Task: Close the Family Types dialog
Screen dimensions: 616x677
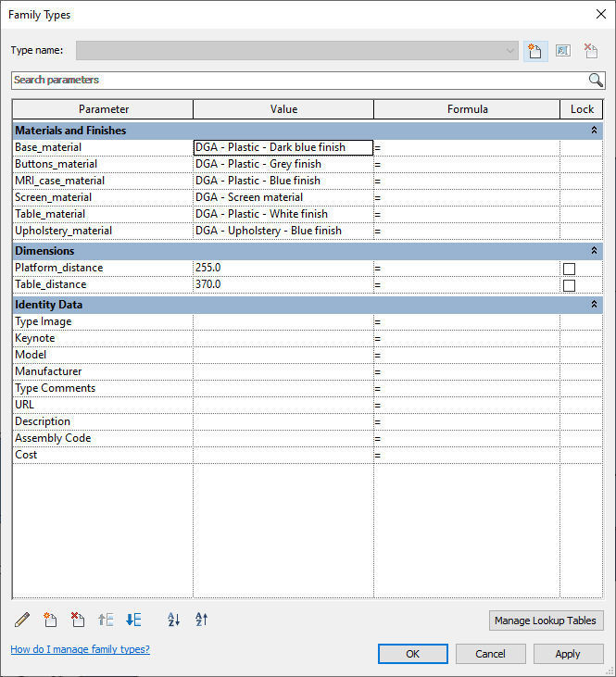Action: tap(601, 14)
